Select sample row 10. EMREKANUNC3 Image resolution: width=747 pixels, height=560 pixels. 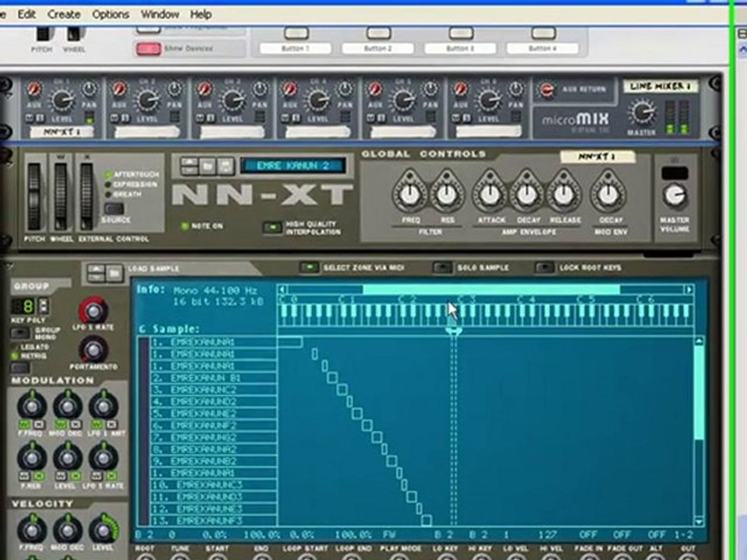click(214, 485)
